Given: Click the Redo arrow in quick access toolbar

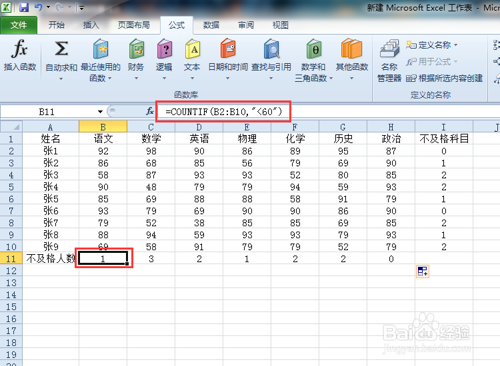Looking at the screenshot, I should point(60,7).
